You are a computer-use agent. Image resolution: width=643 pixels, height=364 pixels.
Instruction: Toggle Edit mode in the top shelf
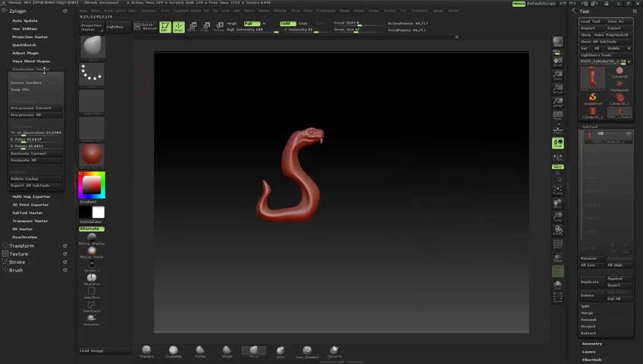pyautogui.click(x=165, y=27)
